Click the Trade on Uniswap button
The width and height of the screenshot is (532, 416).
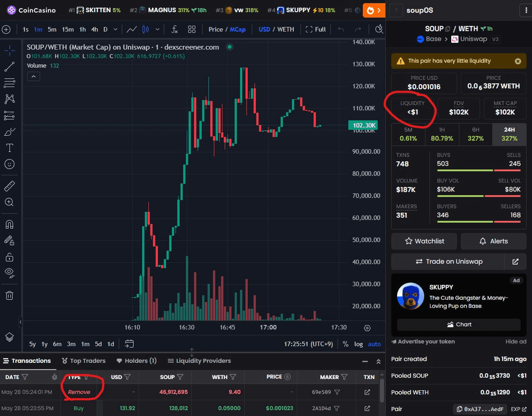(448, 261)
